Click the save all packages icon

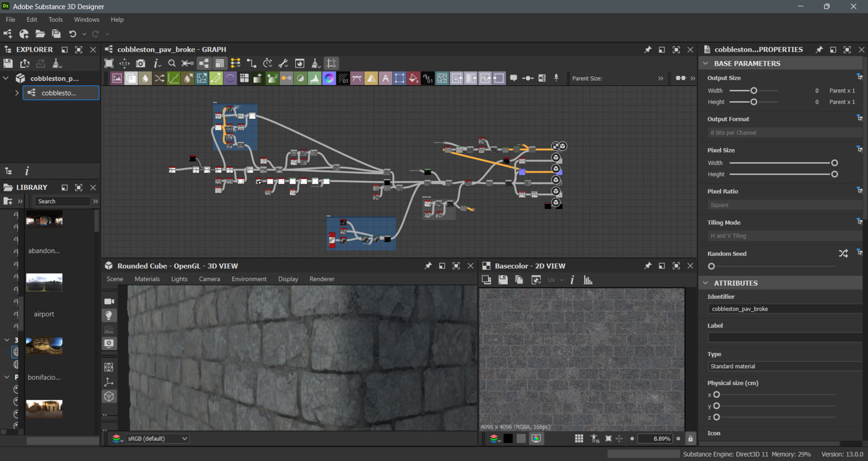coord(56,34)
